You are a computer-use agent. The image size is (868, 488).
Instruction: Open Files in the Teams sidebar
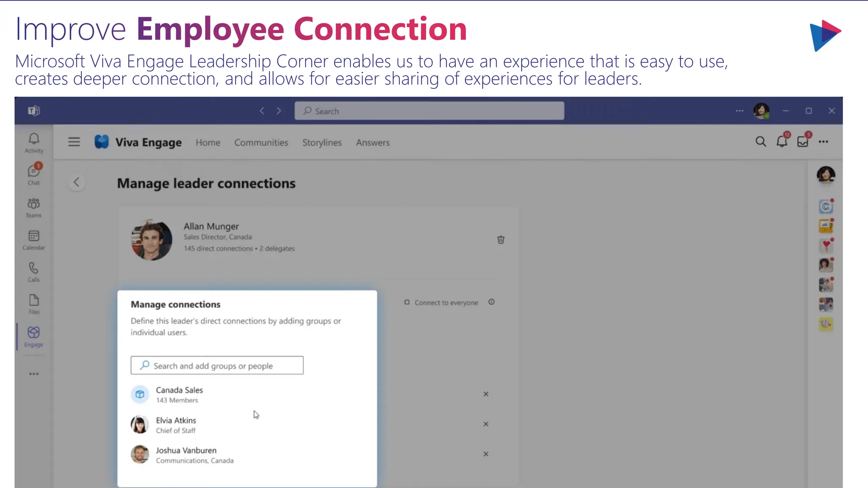coord(34,304)
